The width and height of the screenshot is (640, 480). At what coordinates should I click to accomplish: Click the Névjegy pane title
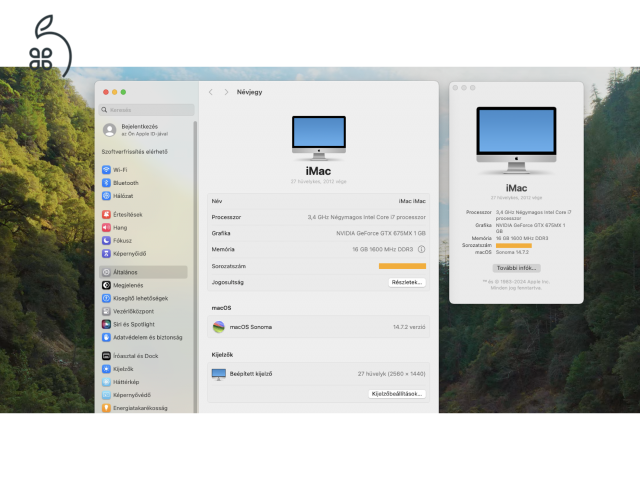click(x=249, y=92)
